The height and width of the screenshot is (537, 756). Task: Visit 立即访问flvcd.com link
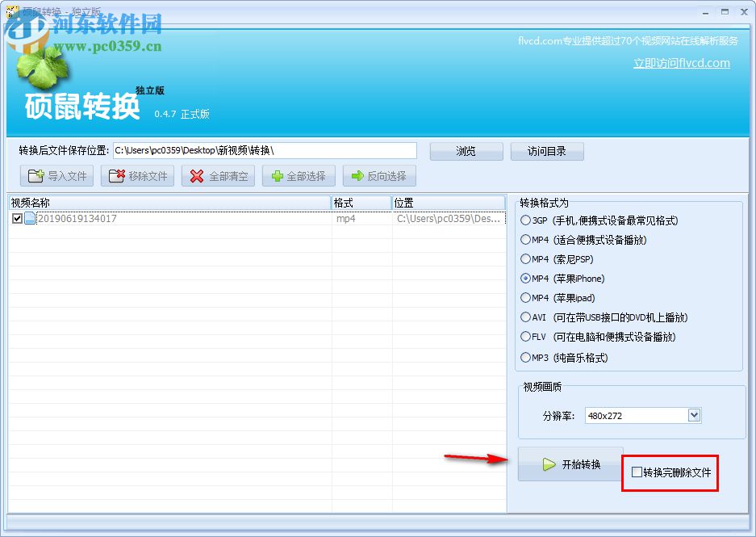pos(680,62)
